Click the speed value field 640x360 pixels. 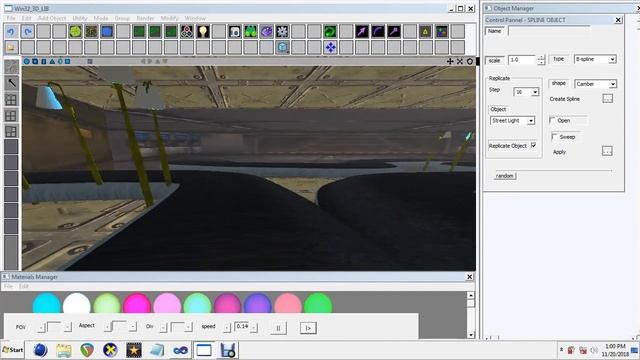[242, 327]
